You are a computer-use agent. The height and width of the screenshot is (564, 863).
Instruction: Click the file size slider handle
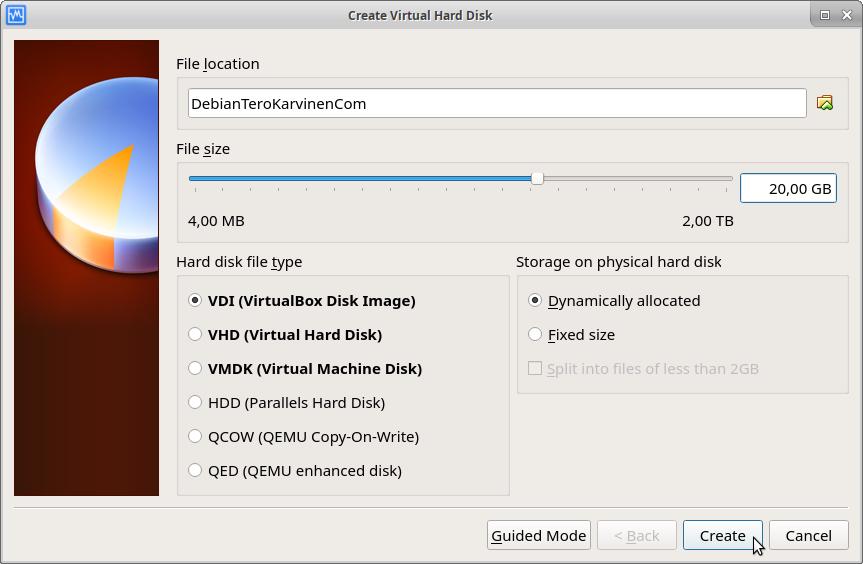(537, 179)
